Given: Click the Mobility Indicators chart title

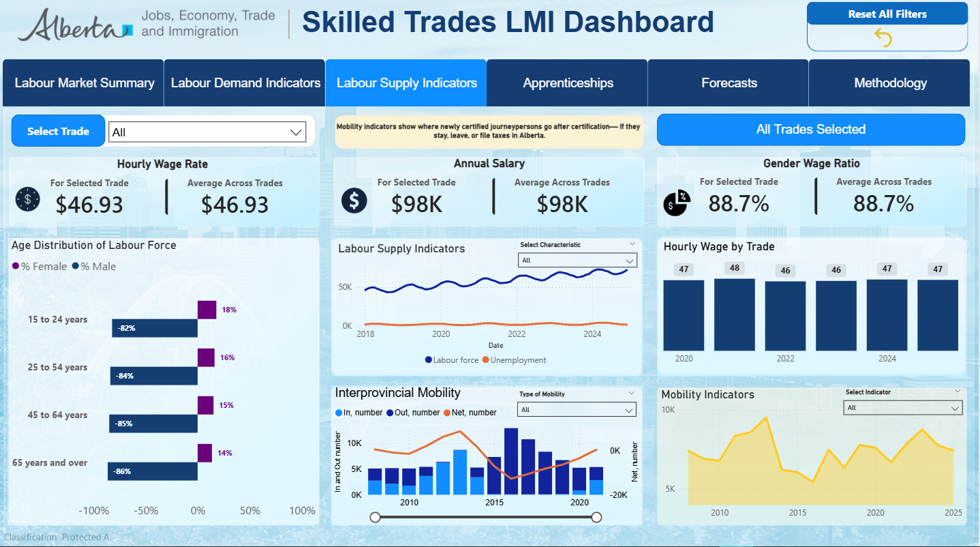Looking at the screenshot, I should (x=708, y=395).
